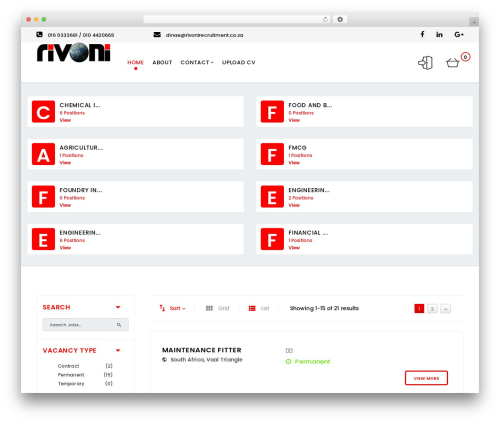Click the green Permanent label

click(312, 362)
